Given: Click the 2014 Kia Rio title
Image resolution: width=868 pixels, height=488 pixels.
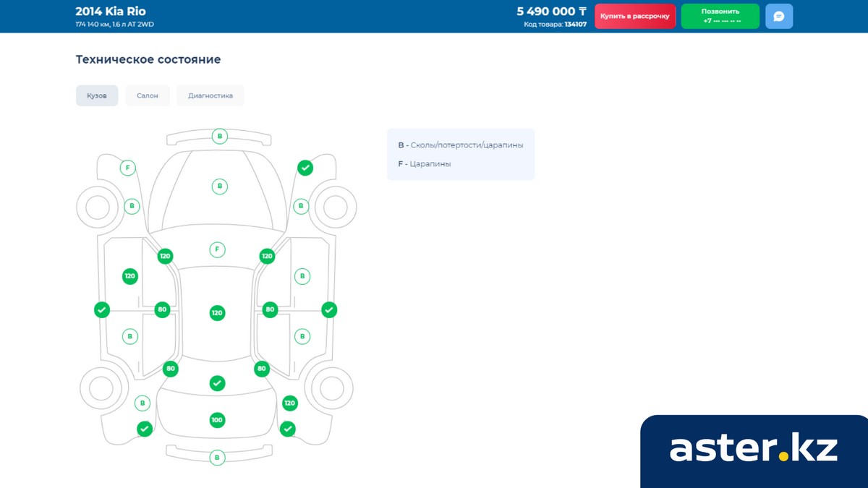Looking at the screenshot, I should [x=111, y=12].
